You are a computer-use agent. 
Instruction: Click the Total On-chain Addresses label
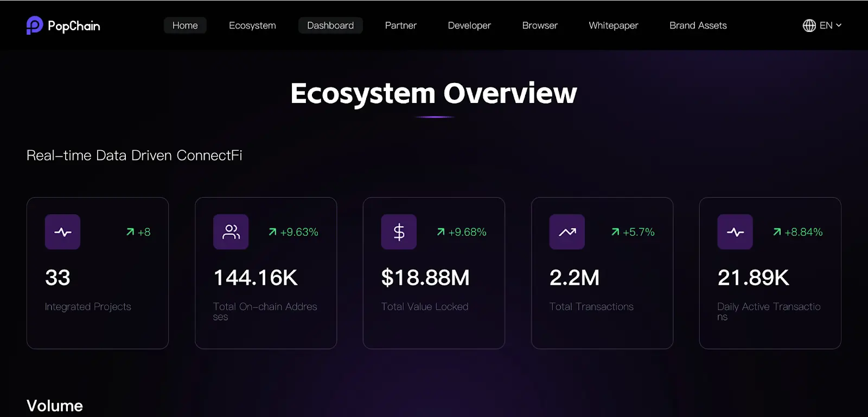[265, 312]
